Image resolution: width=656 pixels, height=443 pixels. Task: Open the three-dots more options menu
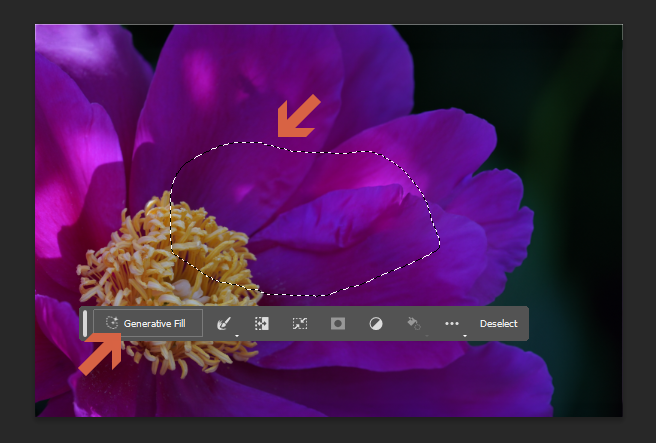pos(452,323)
